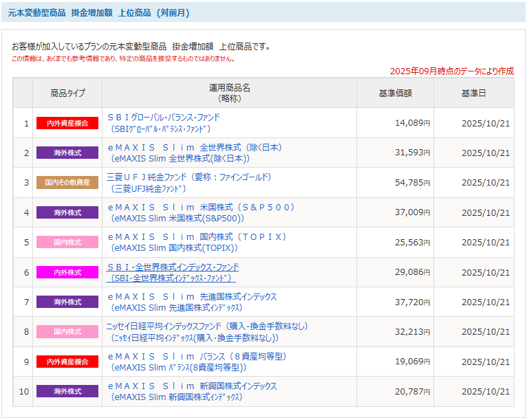This screenshot has height=420, width=527.
Task: Open the SBI・全世界株式インデックス・ファンド link
Action: 173,267
